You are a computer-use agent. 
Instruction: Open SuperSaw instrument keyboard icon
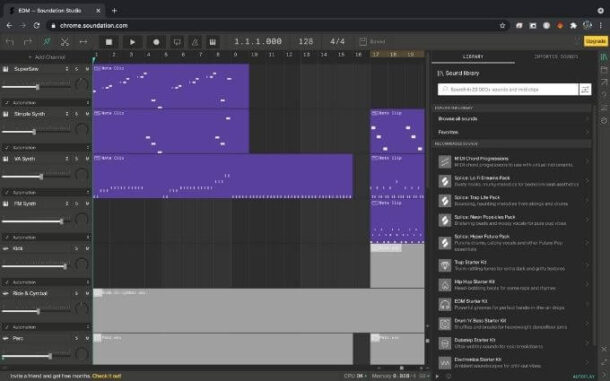pyautogui.click(x=5, y=69)
